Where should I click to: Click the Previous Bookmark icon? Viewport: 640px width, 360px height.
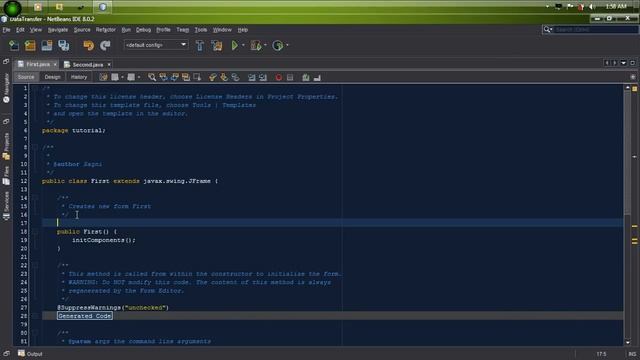tap(212, 77)
